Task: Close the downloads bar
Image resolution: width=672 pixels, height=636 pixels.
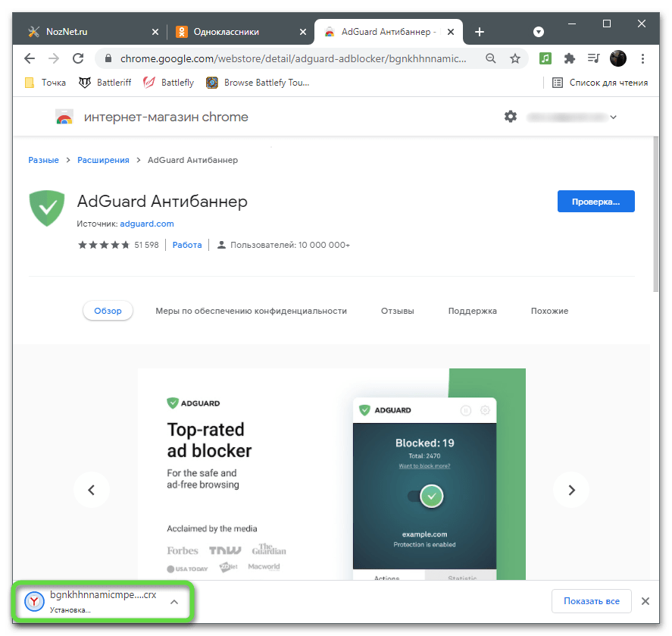Action: tap(645, 601)
